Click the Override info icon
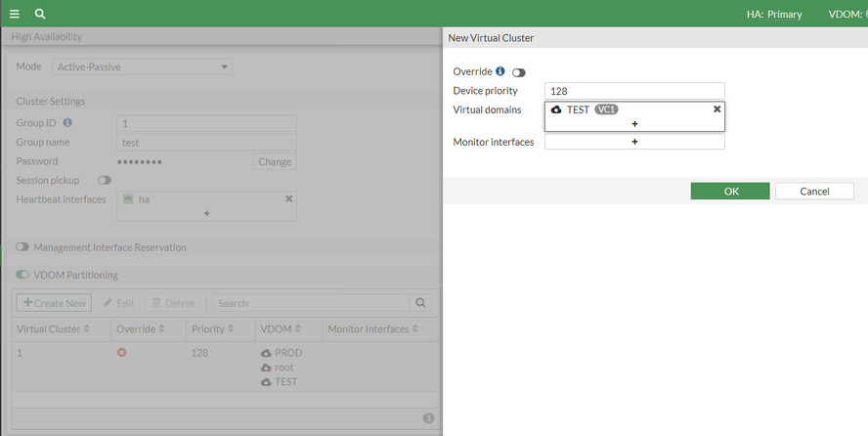The width and height of the screenshot is (868, 436). tap(500, 71)
